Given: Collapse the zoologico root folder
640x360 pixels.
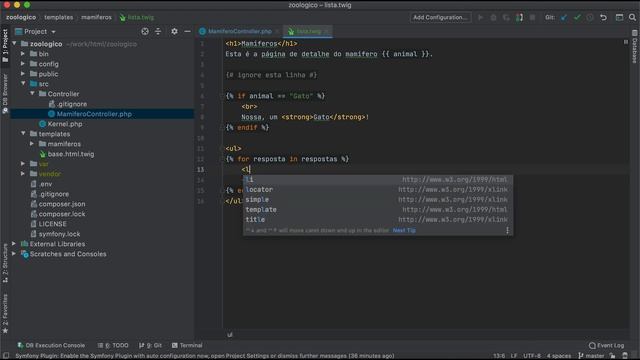Looking at the screenshot, I should pos(14,43).
